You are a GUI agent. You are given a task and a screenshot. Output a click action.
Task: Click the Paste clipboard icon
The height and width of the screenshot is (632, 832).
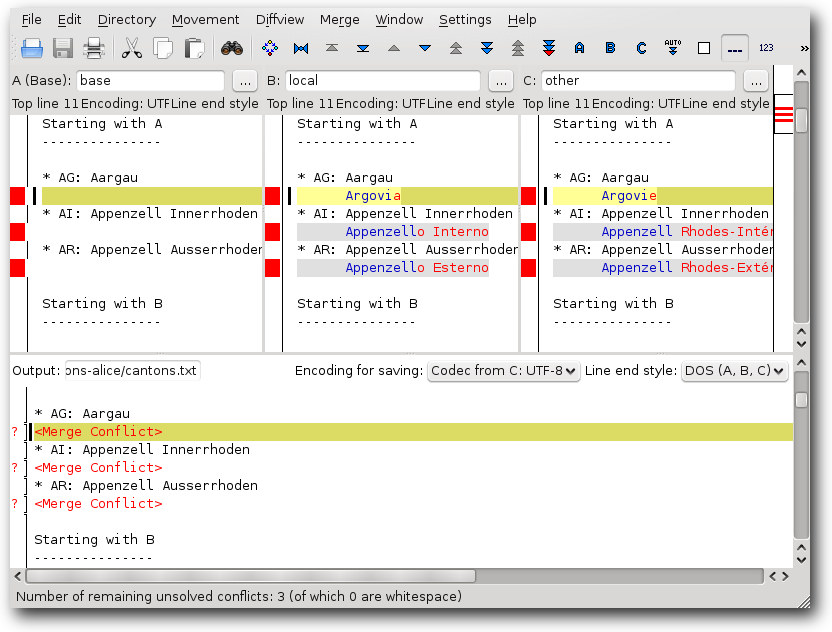194,48
